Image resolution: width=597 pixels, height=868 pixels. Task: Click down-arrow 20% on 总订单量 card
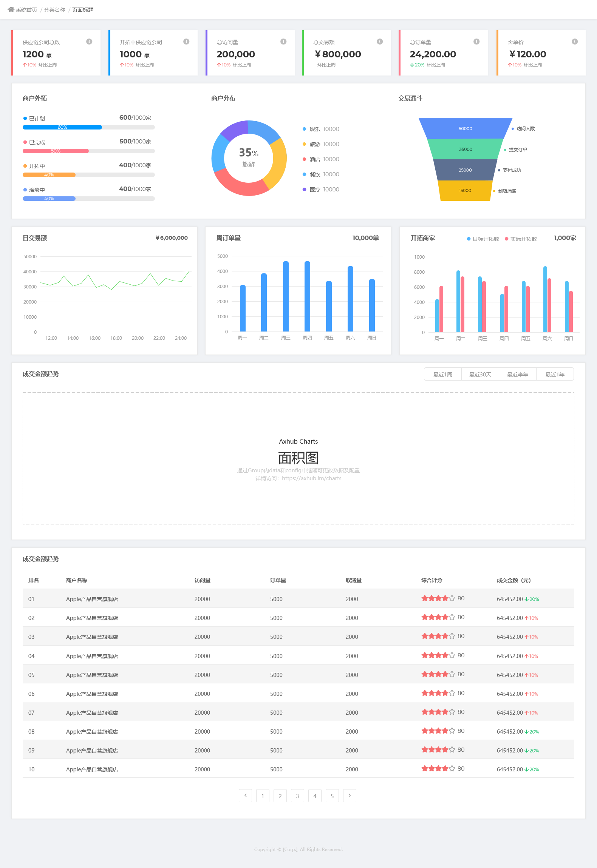pos(417,65)
